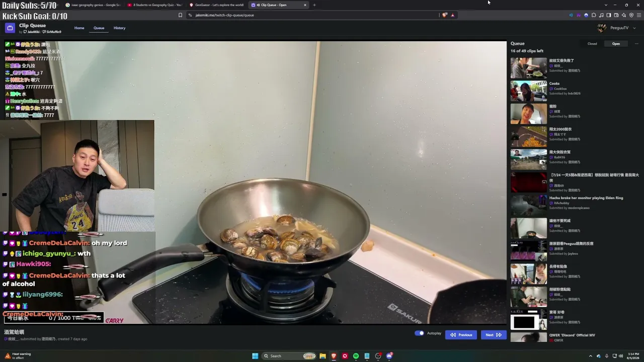Switch to the GeoGuessr browser tab

point(217,5)
